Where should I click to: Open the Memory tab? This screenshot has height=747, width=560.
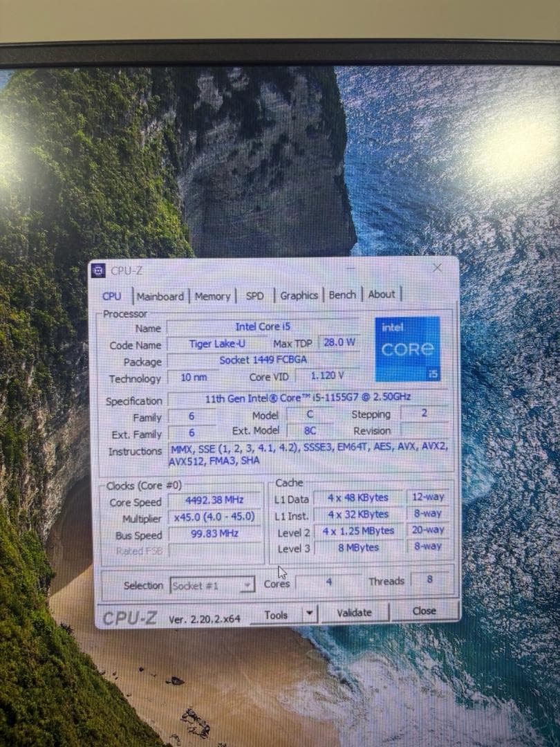pos(212,296)
